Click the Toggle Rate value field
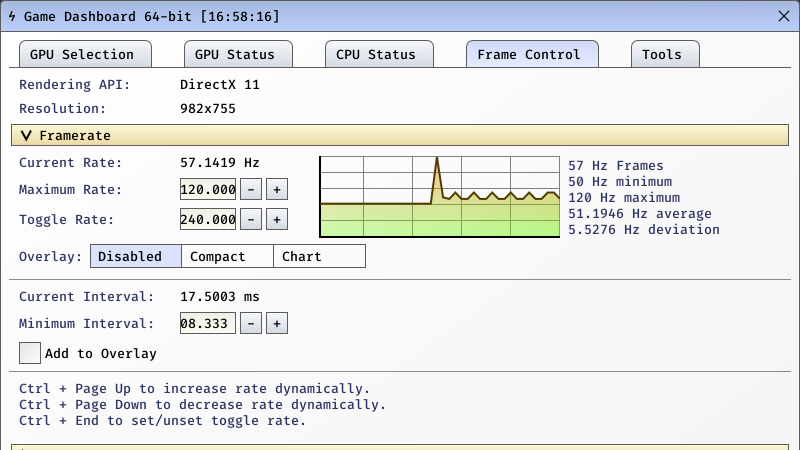Viewport: 800px width, 450px height. coord(208,219)
